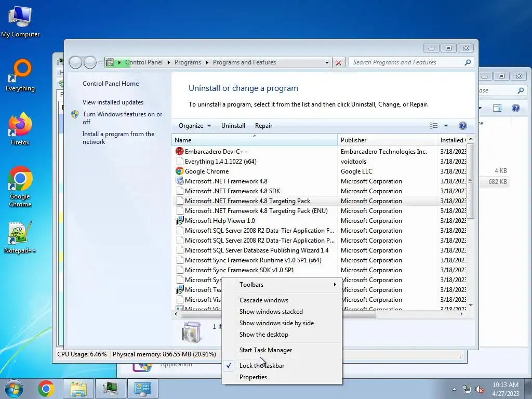Click the forward navigation arrow button
The image size is (532, 399).
90,62
